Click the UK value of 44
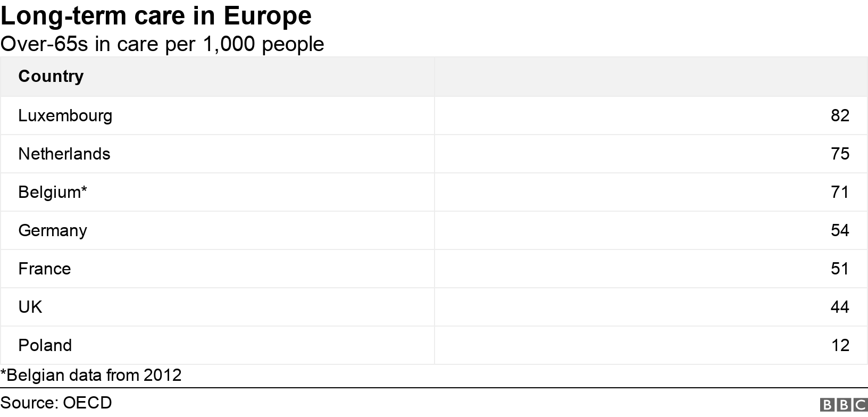868x417 pixels. 840,307
